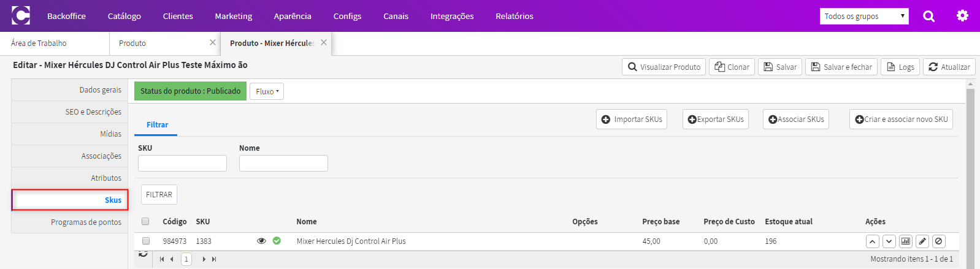Open the Logs button

pyautogui.click(x=900, y=67)
